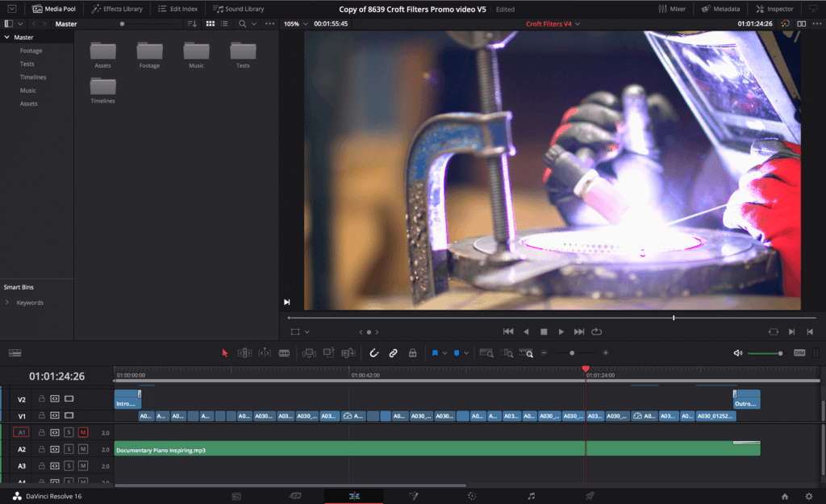The width and height of the screenshot is (826, 504).
Task: Collapse the Master bin tree
Action: click(x=6, y=37)
